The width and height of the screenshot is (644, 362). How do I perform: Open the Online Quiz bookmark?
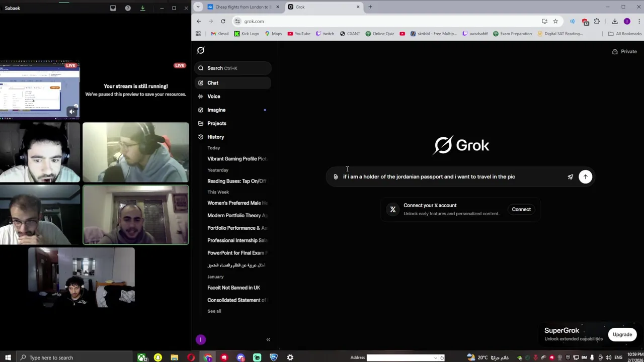[x=380, y=34]
